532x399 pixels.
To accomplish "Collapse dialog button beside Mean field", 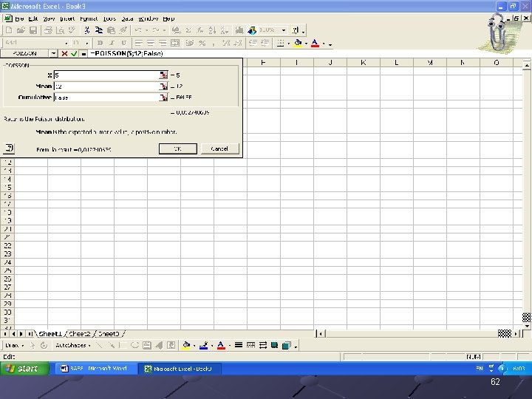I will pos(163,86).
